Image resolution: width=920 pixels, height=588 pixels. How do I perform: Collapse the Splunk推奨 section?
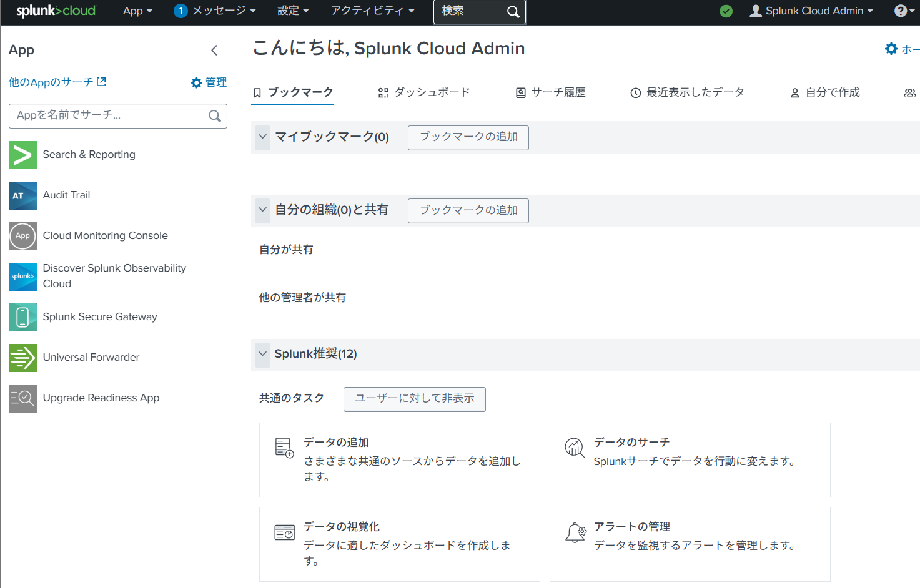click(x=262, y=354)
